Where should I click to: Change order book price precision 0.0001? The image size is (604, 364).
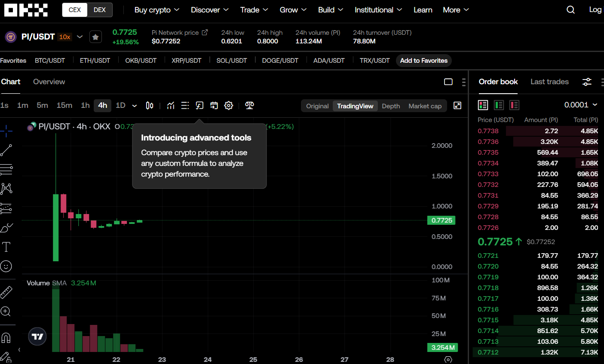581,105
